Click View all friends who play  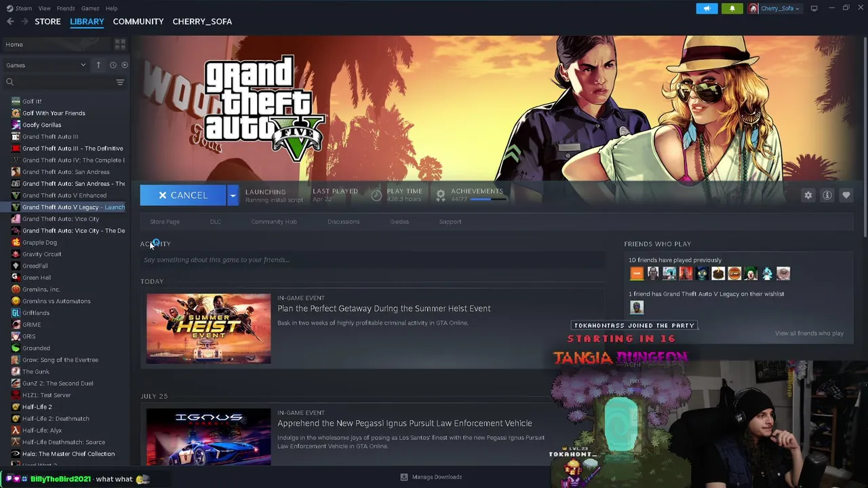click(x=810, y=333)
